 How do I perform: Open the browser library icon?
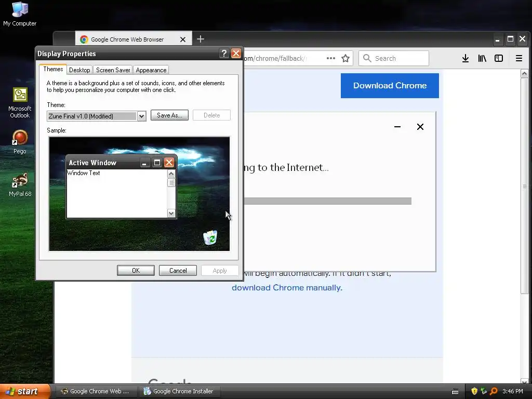tap(482, 58)
